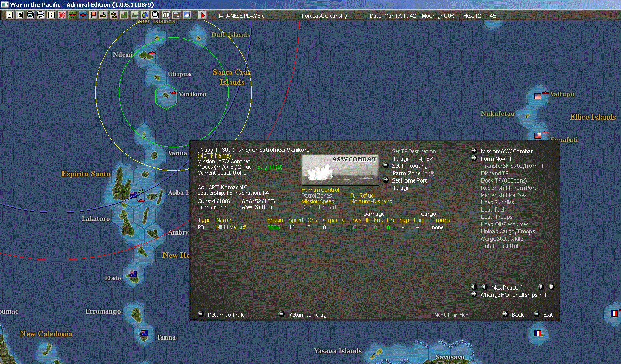
Task: Click the arrow icon beside Exit
Action: 537,314
